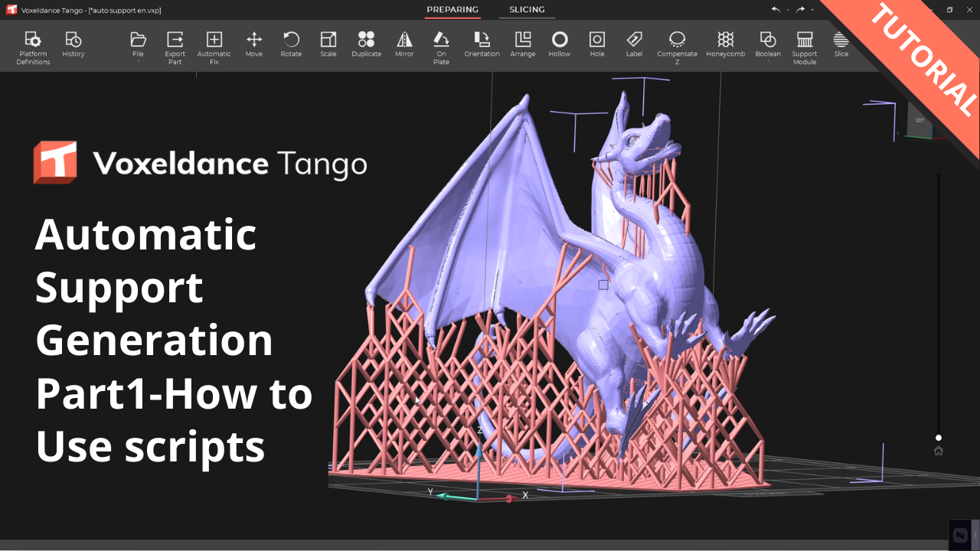Open the Support Module
Screen dimensions: 980x551
tap(805, 47)
